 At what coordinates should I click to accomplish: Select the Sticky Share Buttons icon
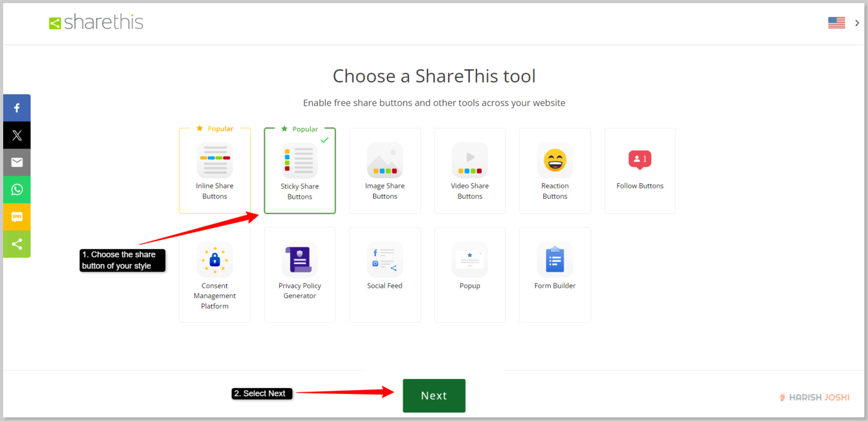coord(299,160)
